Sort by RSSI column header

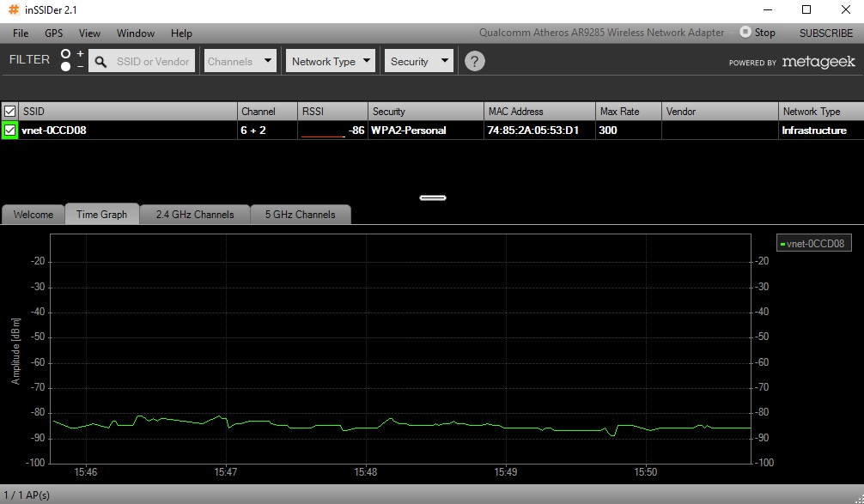[332, 112]
